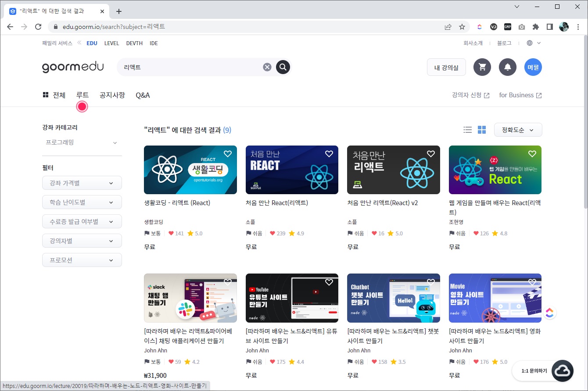
Task: Clear the search field with X icon
Action: [267, 67]
